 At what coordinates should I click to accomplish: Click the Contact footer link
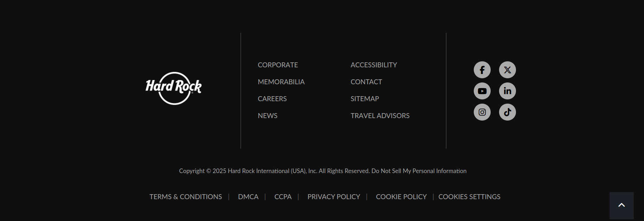pyautogui.click(x=366, y=82)
